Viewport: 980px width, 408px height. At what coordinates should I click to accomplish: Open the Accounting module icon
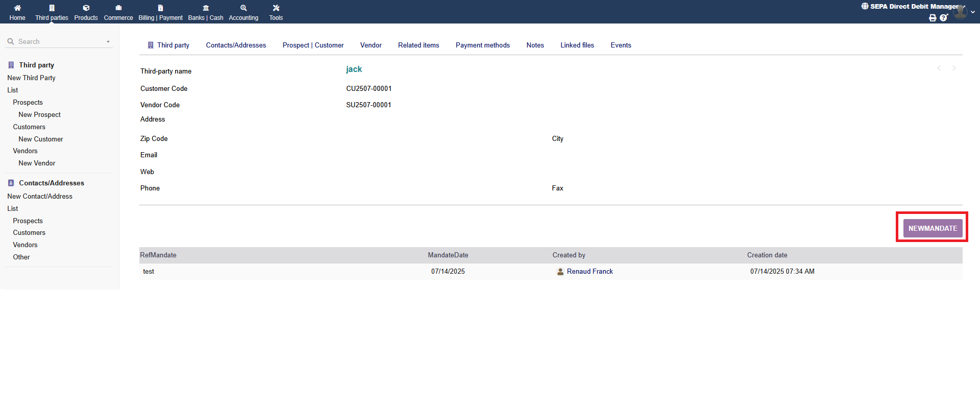click(x=243, y=8)
